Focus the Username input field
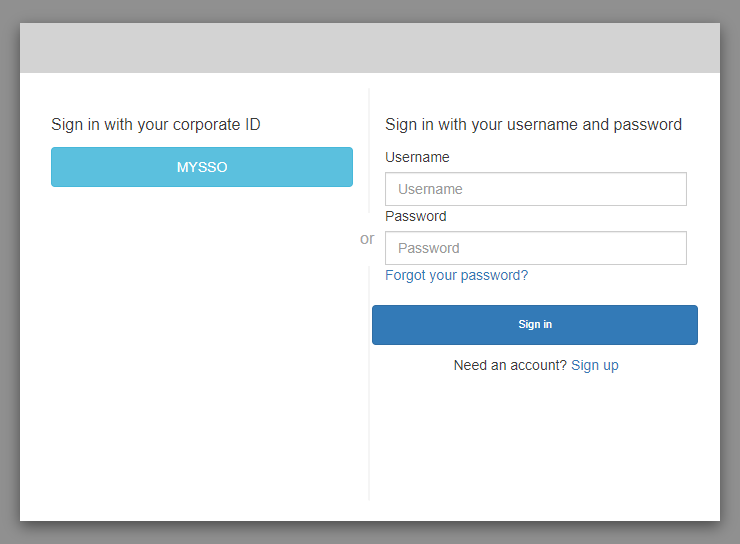The image size is (740, 544). point(535,189)
